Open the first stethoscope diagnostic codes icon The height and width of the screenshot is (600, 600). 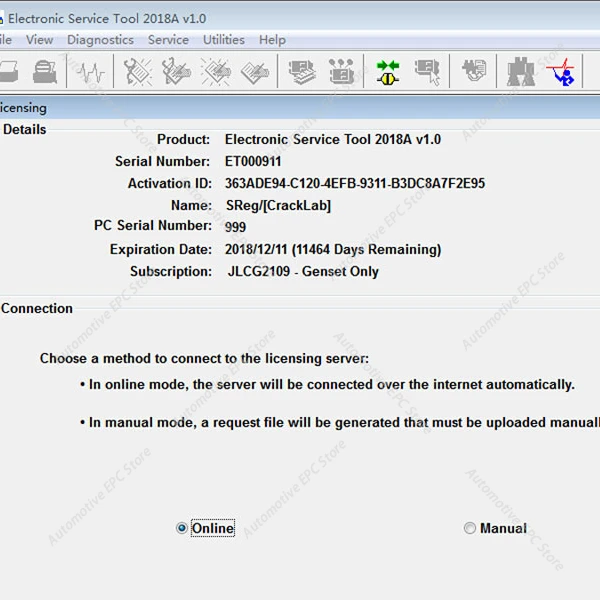138,72
